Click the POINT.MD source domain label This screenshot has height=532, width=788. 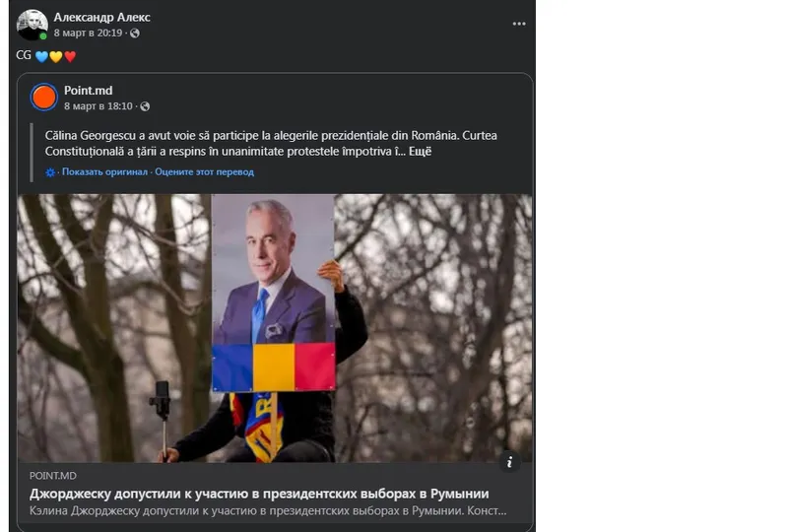coord(53,476)
